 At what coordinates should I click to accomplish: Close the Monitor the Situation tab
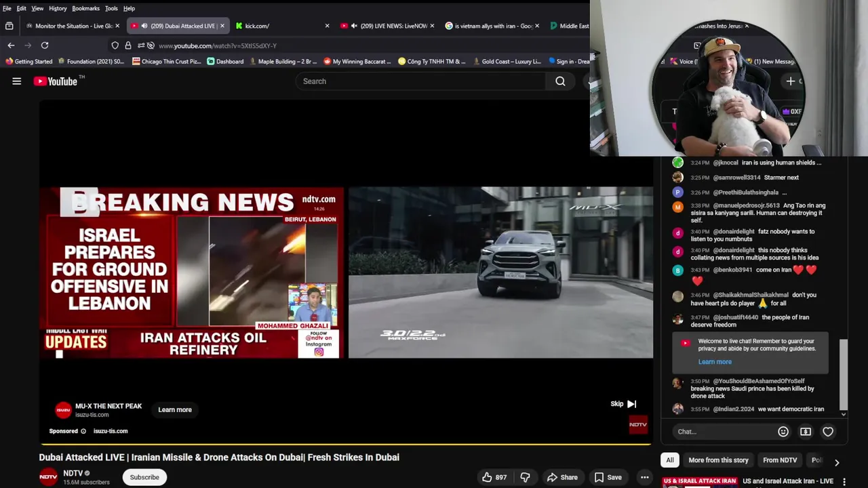click(x=117, y=26)
